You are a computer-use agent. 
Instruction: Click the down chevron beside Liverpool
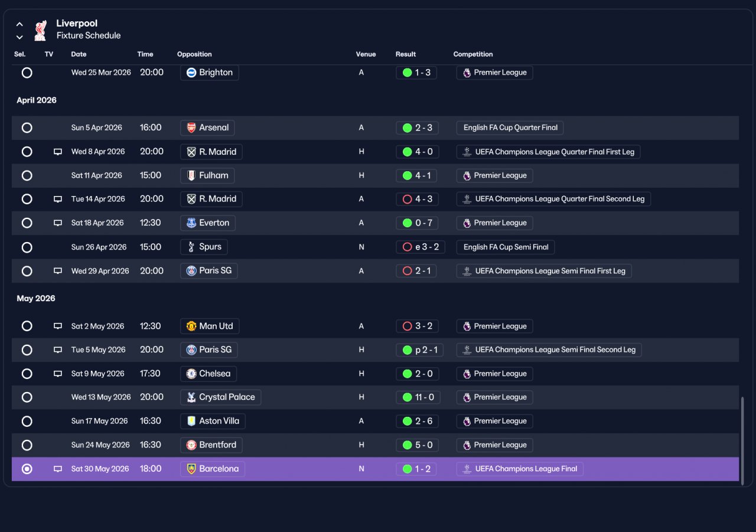(19, 37)
